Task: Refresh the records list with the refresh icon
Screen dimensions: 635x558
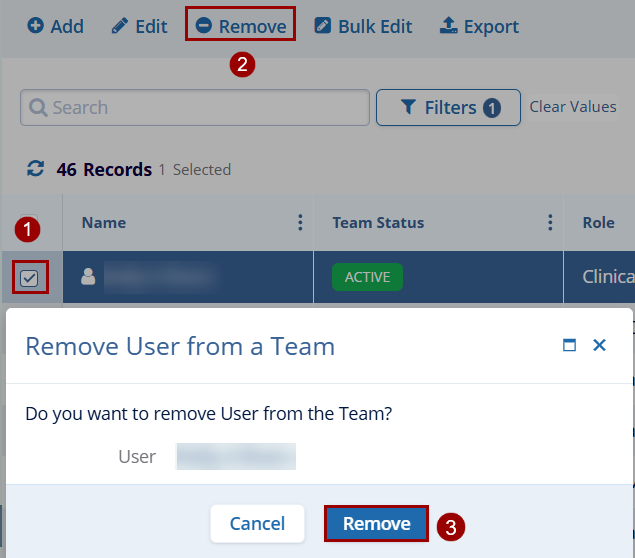Action: [x=36, y=169]
